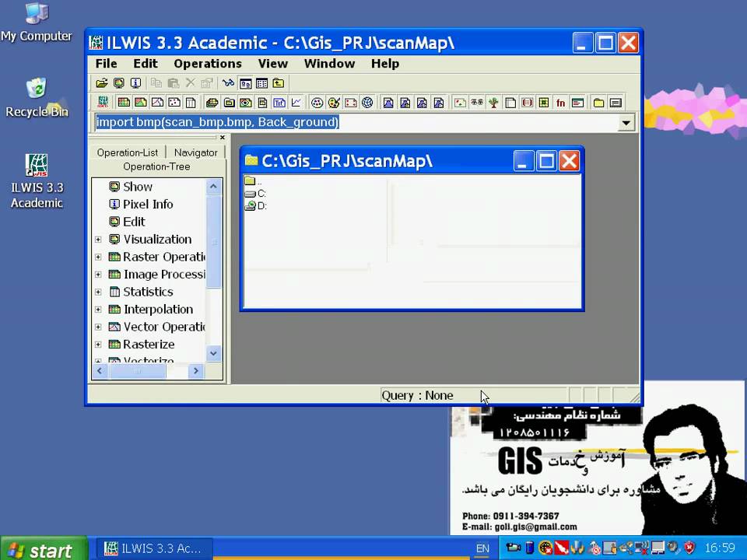This screenshot has height=560, width=747.
Task: Toggle tables display in catalog
Action: [x=191, y=103]
